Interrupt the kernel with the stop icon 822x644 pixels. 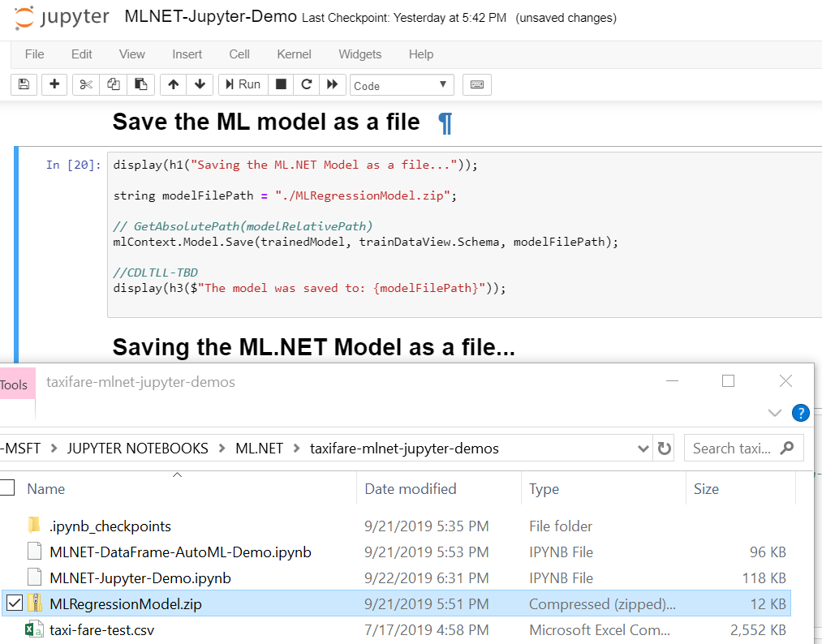point(281,84)
